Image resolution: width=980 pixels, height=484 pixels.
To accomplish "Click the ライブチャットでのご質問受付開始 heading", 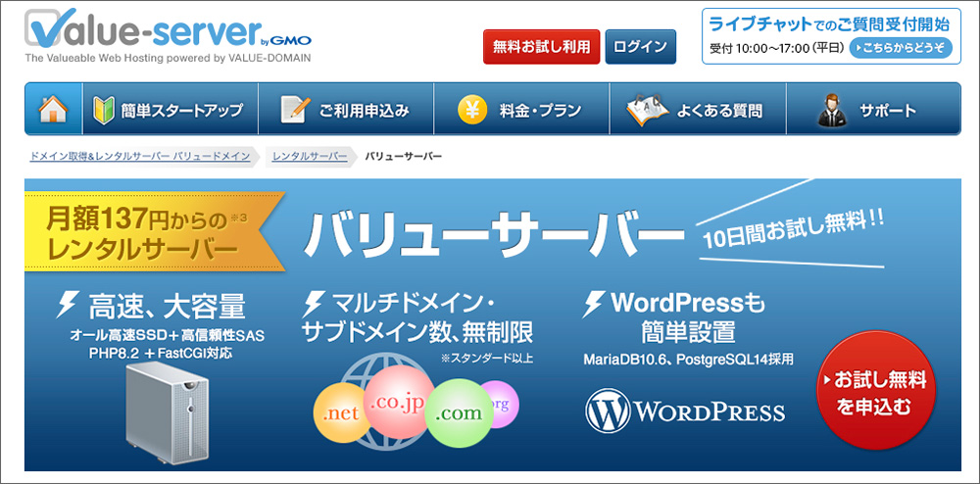I will 830,24.
